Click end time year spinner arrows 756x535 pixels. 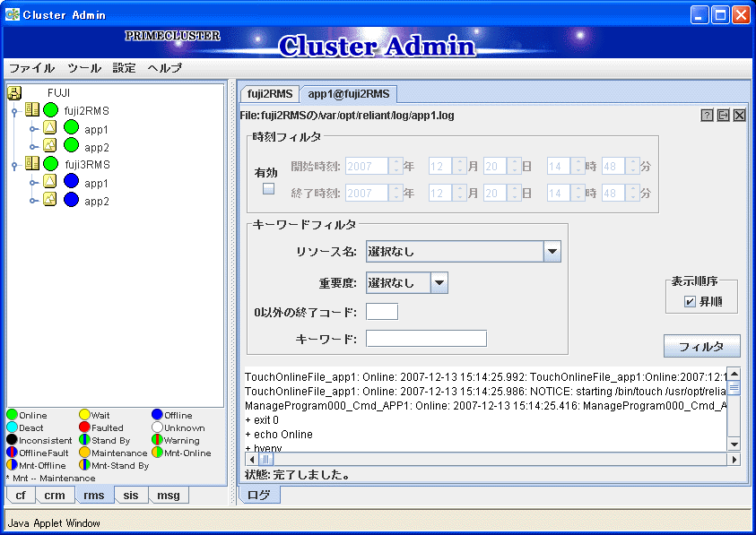tap(395, 194)
